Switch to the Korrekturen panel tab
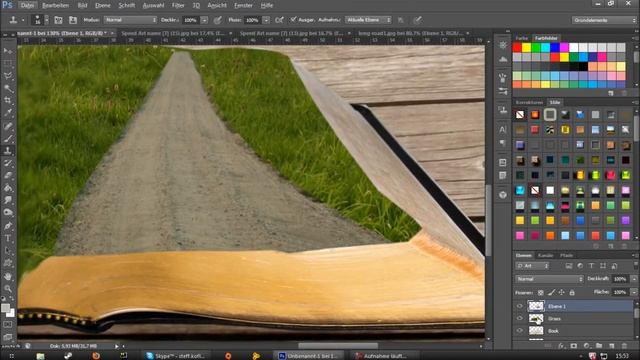 529,102
